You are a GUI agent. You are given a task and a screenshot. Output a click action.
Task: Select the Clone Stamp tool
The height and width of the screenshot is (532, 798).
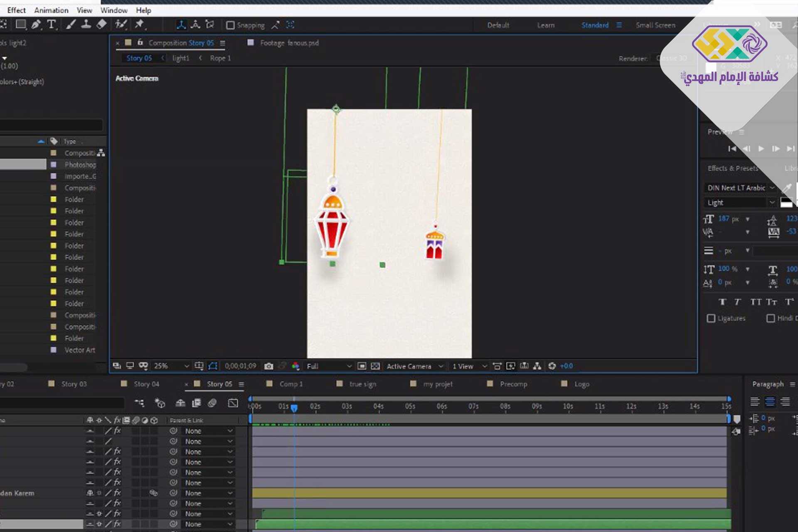pos(86,25)
